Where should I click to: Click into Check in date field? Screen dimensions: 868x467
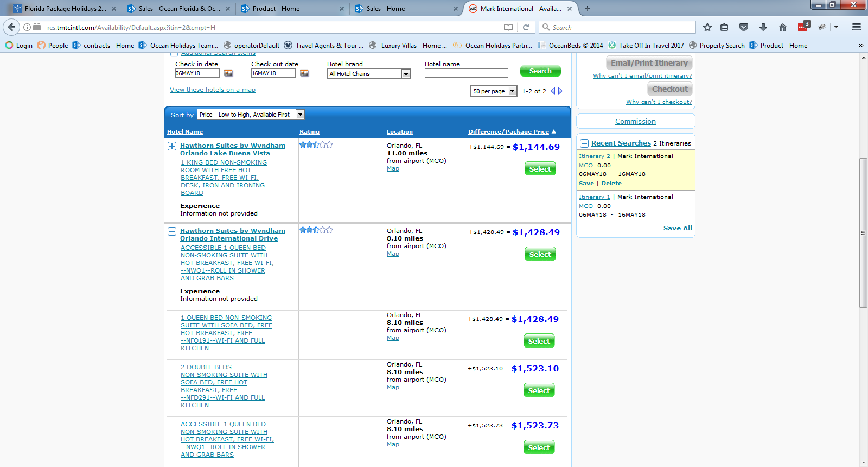(x=197, y=73)
